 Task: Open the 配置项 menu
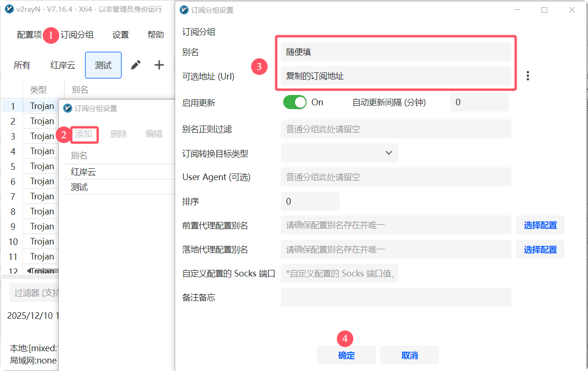click(28, 34)
